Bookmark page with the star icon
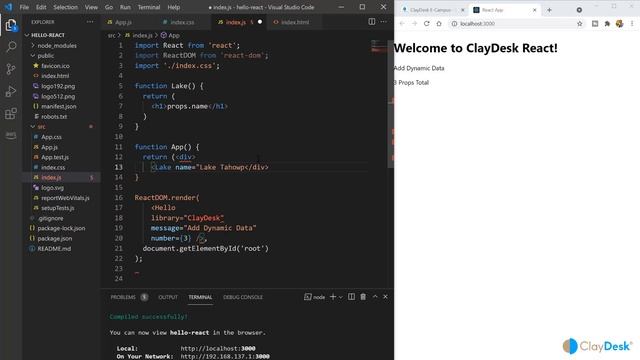The image size is (640, 360). [x=580, y=24]
